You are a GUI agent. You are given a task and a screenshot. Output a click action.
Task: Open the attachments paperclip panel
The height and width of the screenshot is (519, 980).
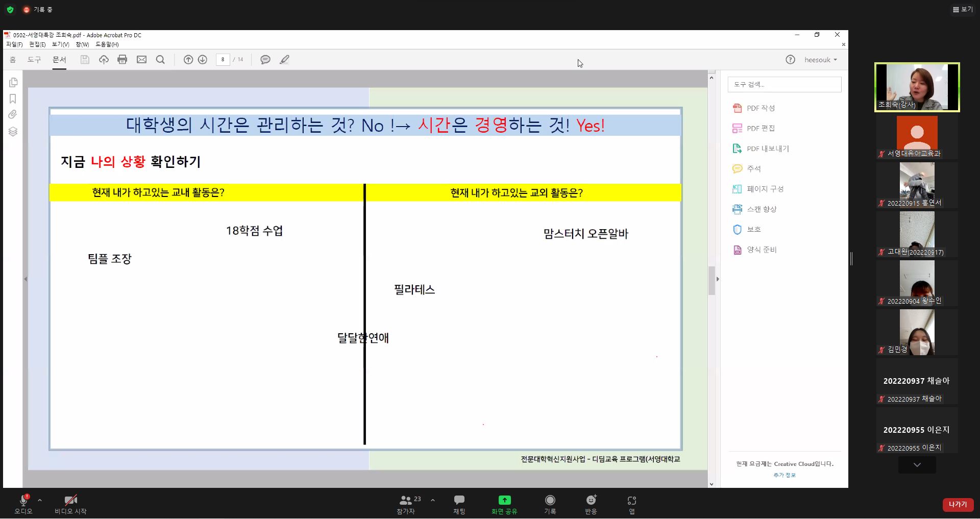tap(13, 114)
